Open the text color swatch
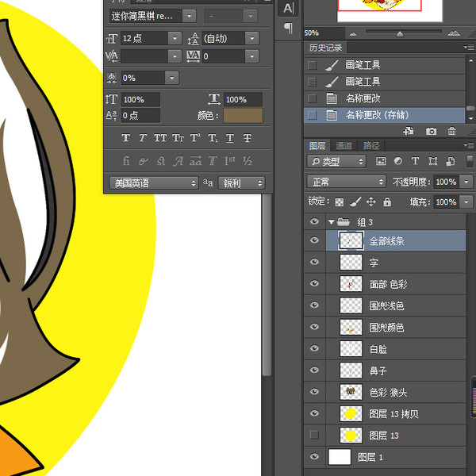 coord(243,116)
